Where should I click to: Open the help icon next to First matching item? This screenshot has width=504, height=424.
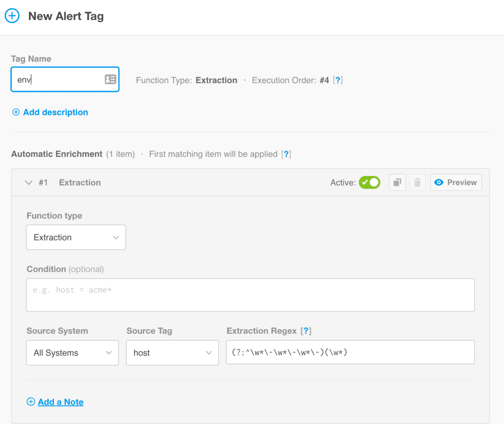(x=286, y=154)
